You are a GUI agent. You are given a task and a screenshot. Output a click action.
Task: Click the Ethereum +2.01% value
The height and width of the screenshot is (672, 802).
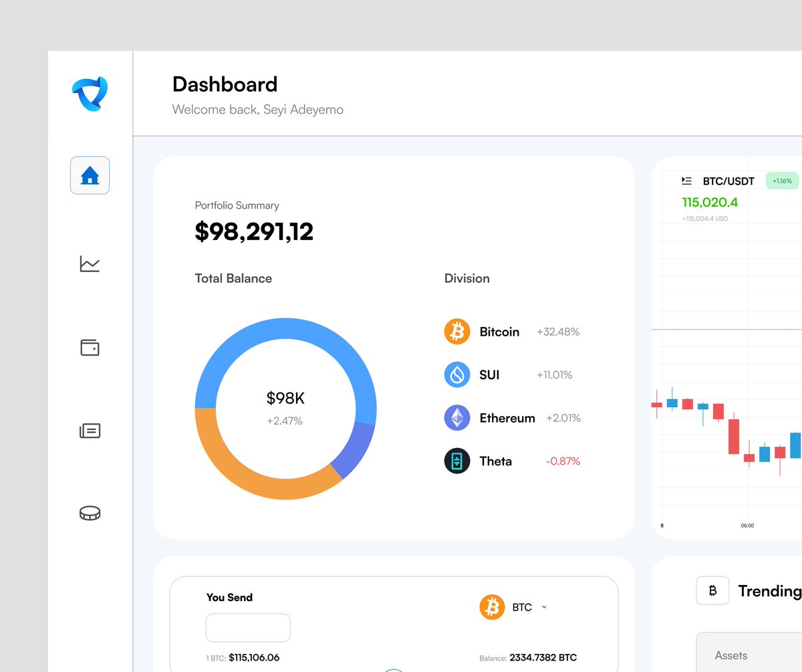tap(563, 418)
